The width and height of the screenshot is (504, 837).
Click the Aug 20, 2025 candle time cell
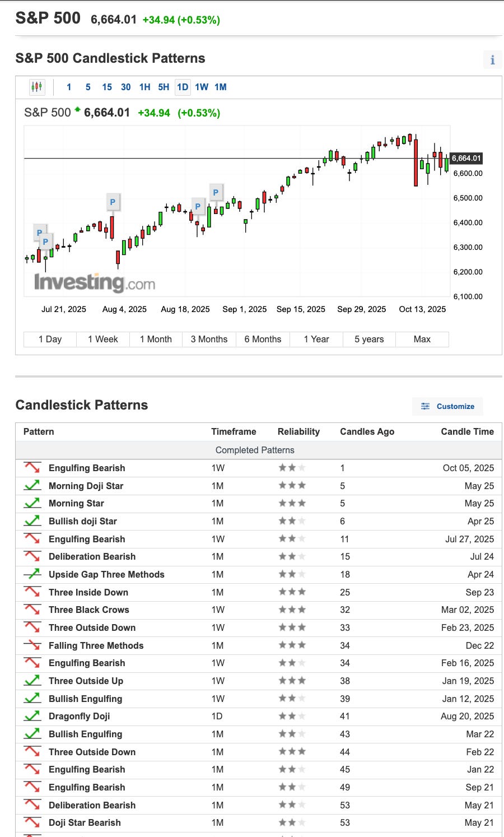coord(467,716)
